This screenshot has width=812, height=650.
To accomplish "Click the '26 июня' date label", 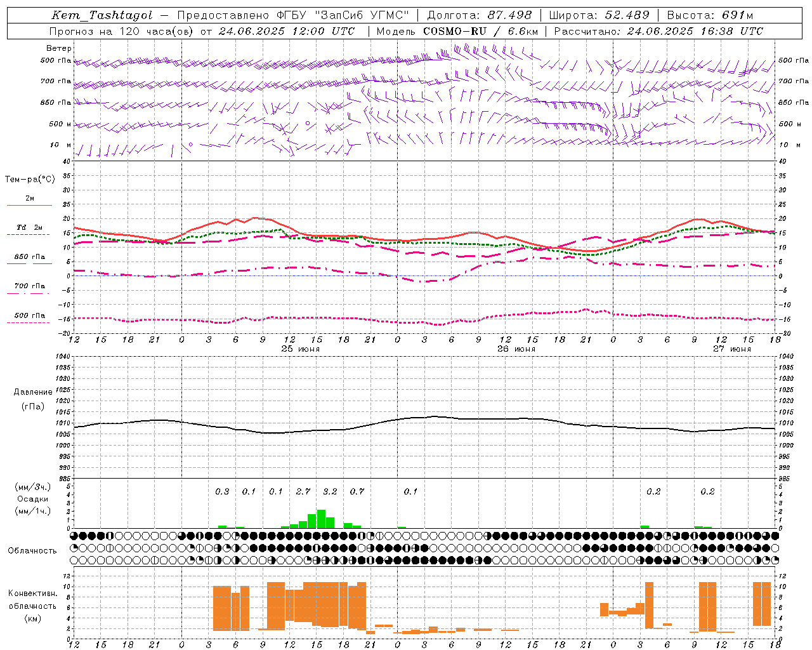I will click(516, 349).
